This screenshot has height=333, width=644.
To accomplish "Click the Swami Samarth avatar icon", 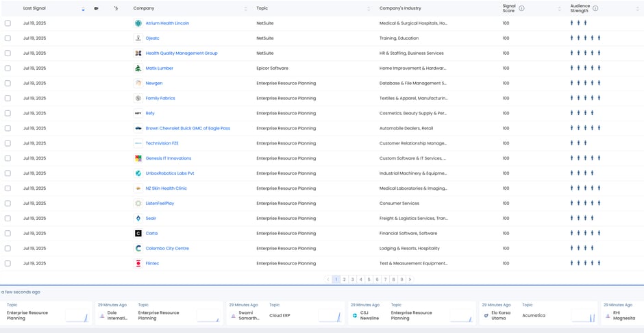I will tap(233, 315).
